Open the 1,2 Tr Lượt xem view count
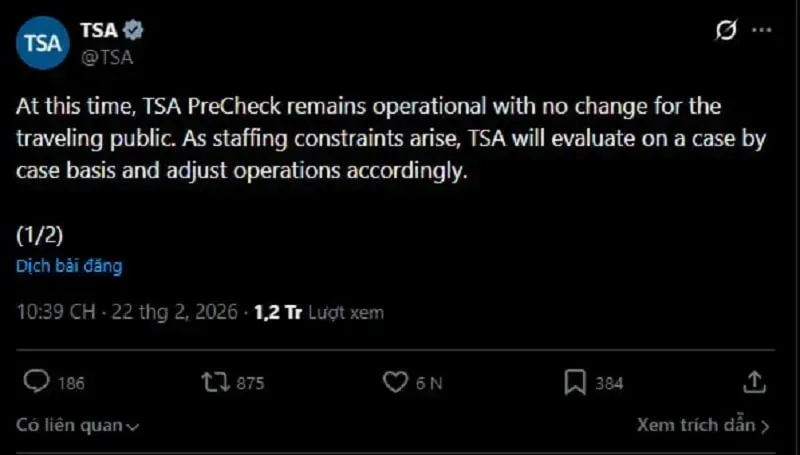 (x=318, y=312)
